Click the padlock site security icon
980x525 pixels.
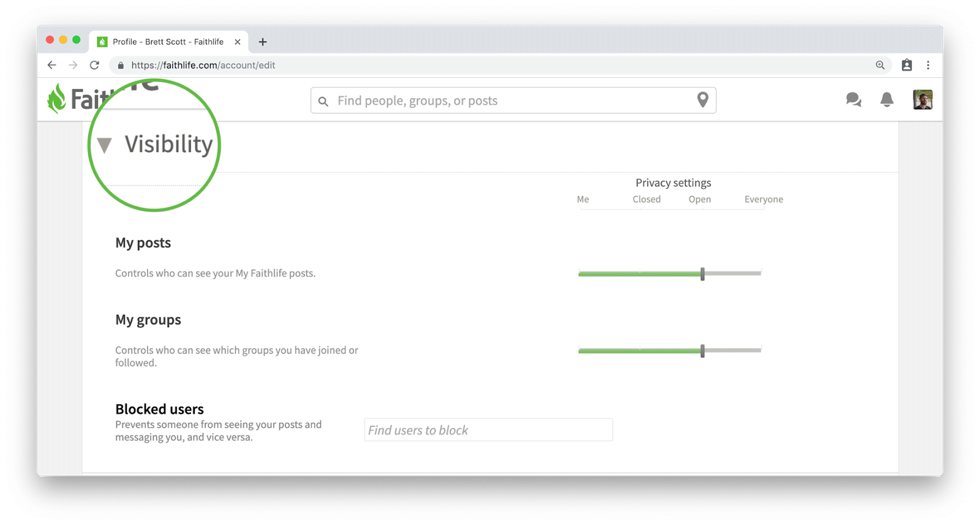click(121, 65)
